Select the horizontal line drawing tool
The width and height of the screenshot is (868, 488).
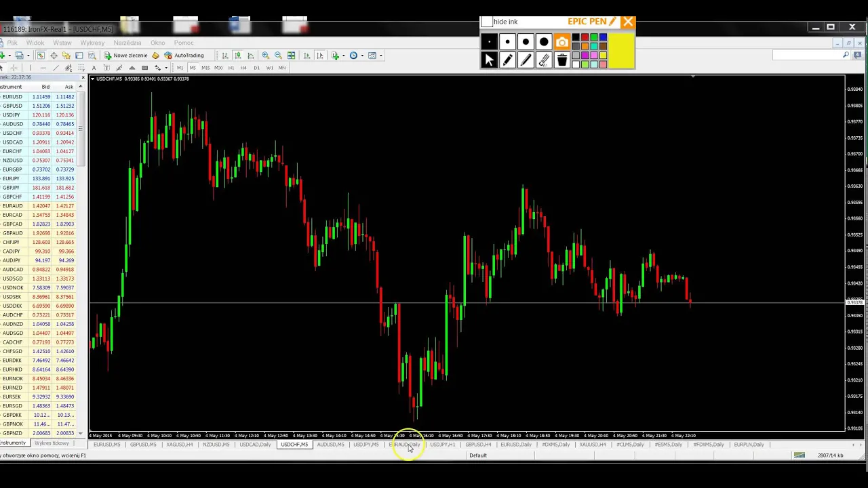(43, 68)
